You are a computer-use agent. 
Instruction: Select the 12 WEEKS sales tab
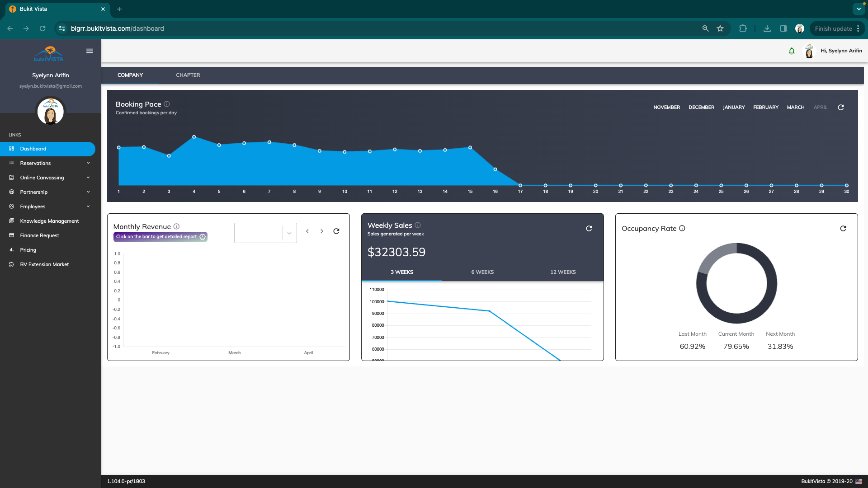coord(563,272)
